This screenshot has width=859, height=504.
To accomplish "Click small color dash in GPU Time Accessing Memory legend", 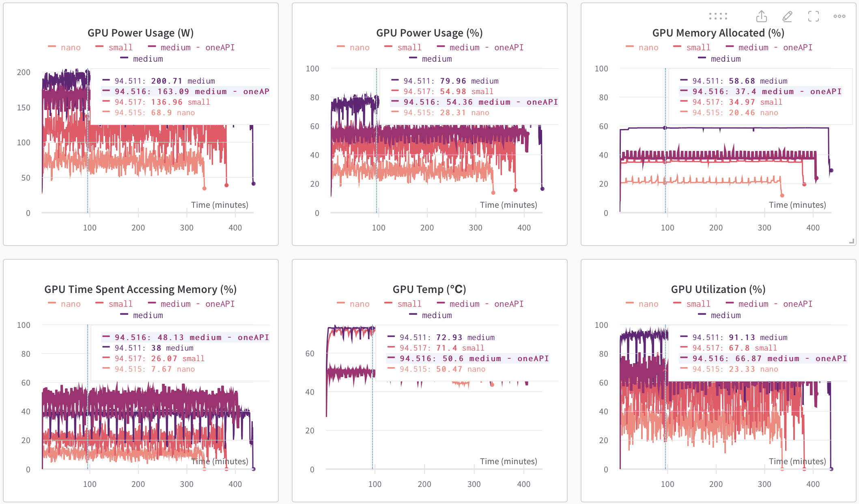I will pos(99,304).
